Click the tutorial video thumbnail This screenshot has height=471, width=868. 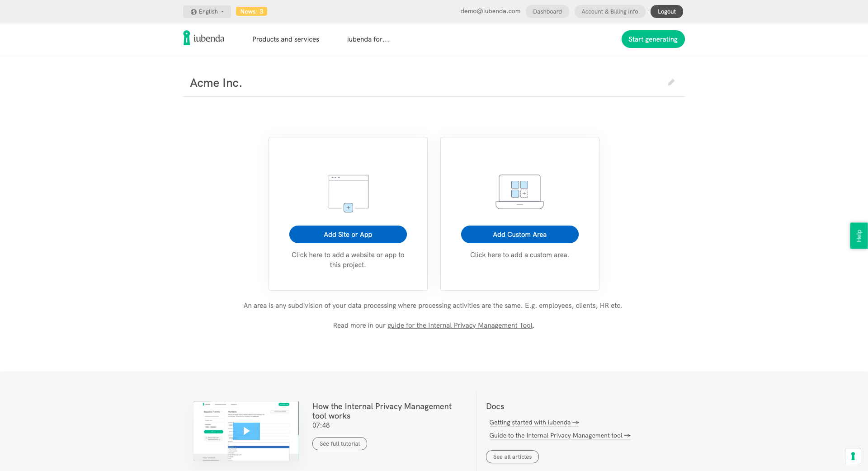pyautogui.click(x=246, y=431)
